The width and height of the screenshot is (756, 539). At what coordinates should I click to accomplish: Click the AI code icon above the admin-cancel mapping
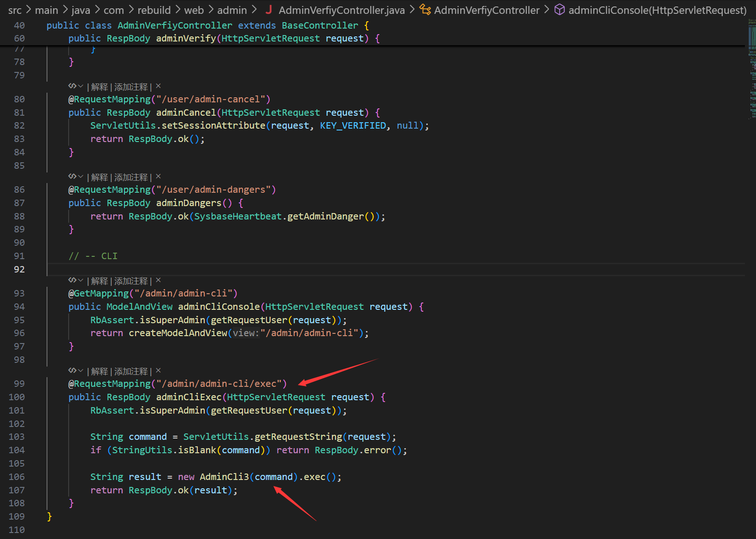[72, 86]
